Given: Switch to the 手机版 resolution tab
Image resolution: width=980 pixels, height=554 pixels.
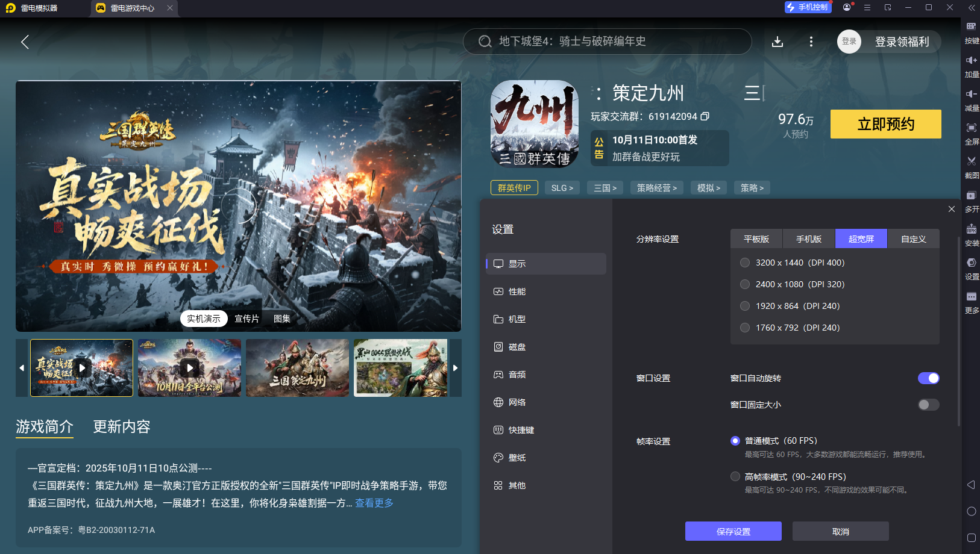Looking at the screenshot, I should (x=808, y=239).
